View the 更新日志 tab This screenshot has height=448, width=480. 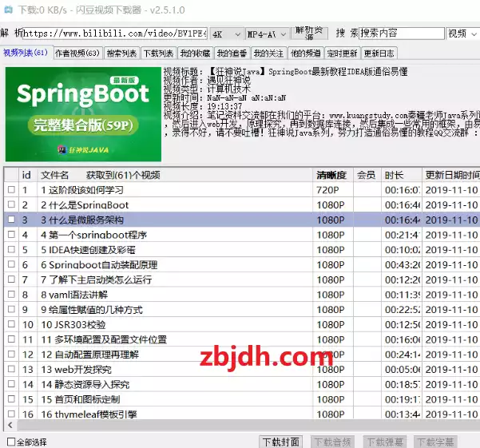click(x=379, y=54)
